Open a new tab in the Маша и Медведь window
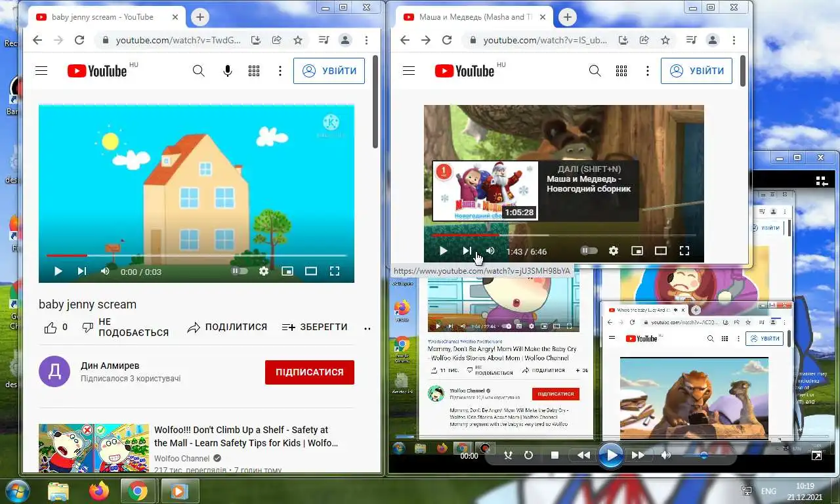840x504 pixels. [x=568, y=17]
